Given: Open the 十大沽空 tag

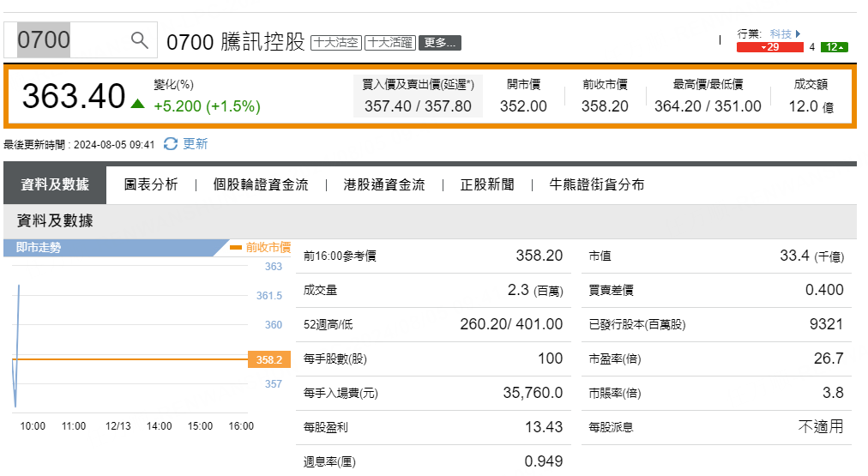Looking at the screenshot, I should coord(336,43).
